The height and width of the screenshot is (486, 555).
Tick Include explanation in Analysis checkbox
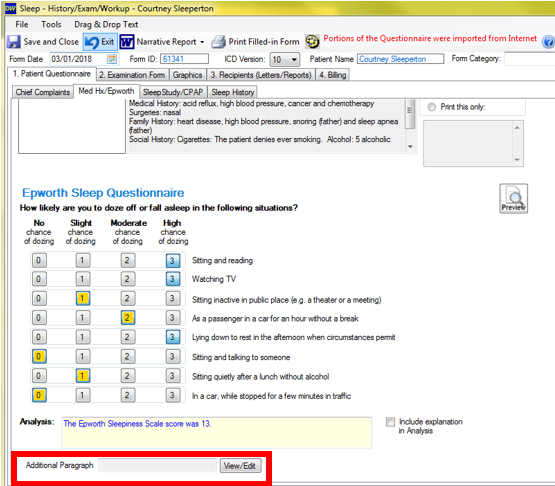390,422
